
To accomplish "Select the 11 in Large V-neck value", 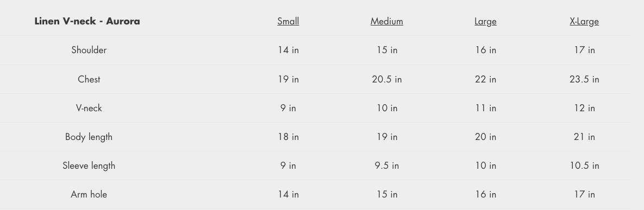I will 485,108.
